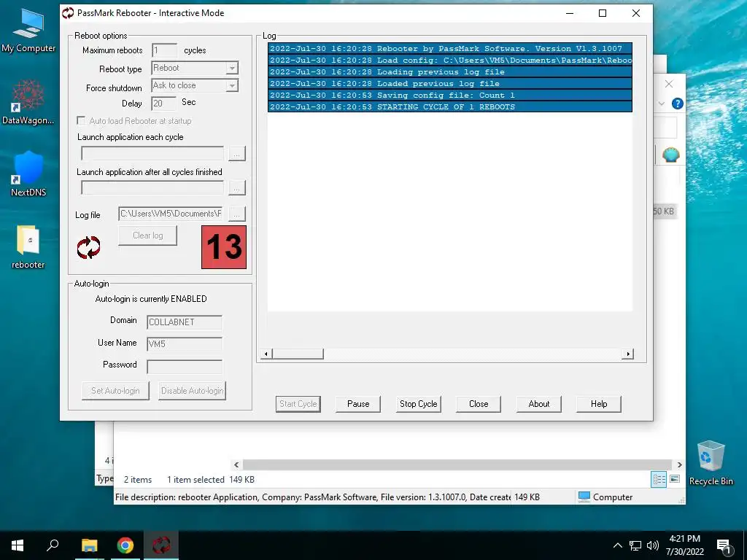
Task: Switch Explorer to details view
Action: (x=659, y=479)
